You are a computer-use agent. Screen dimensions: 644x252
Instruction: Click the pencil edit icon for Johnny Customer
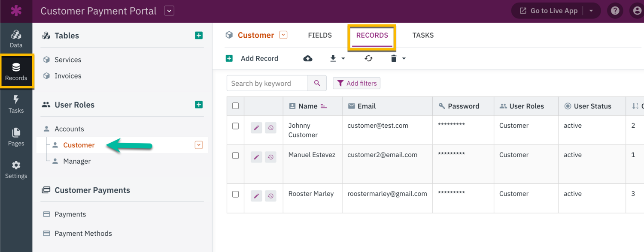[256, 128]
